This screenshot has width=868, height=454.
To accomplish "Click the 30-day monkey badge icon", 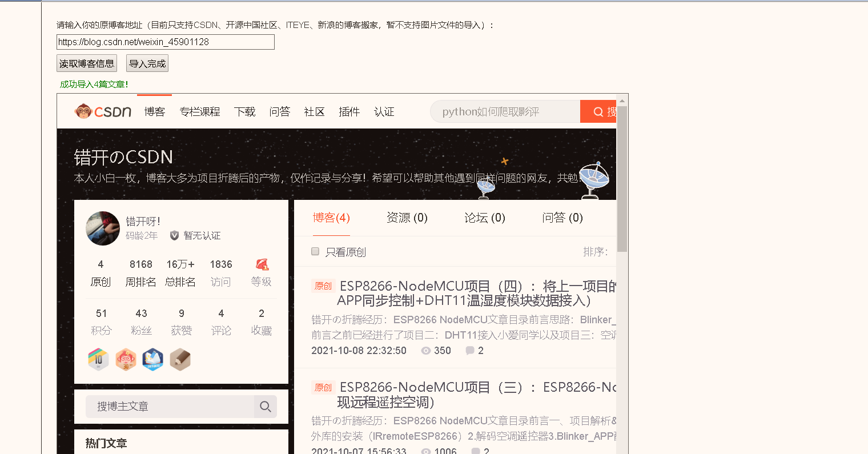I will point(125,359).
